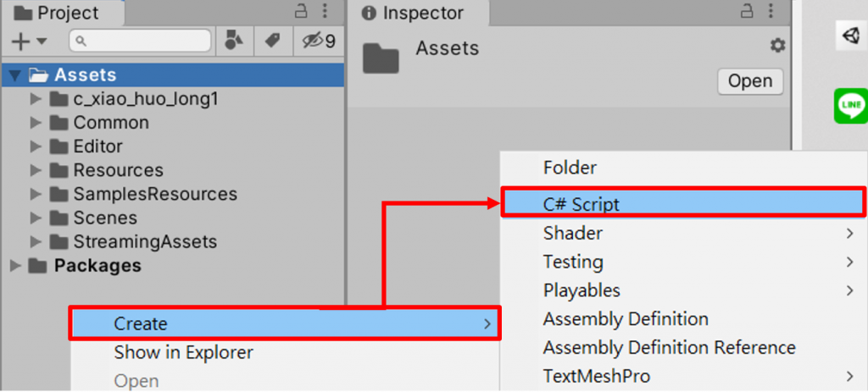Click the Unity application icon
This screenshot has height=392, width=868.
pyautogui.click(x=849, y=36)
